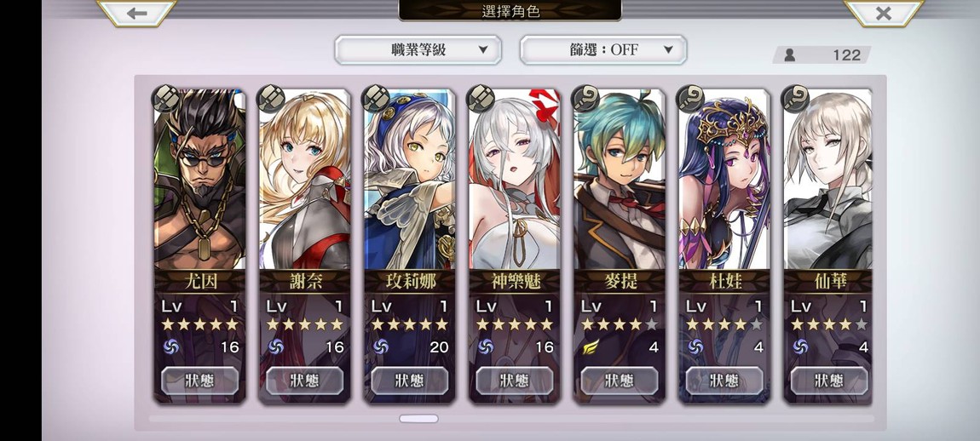Click the staff class icon on 杜娃's card
980x441 pixels.
[x=692, y=98]
